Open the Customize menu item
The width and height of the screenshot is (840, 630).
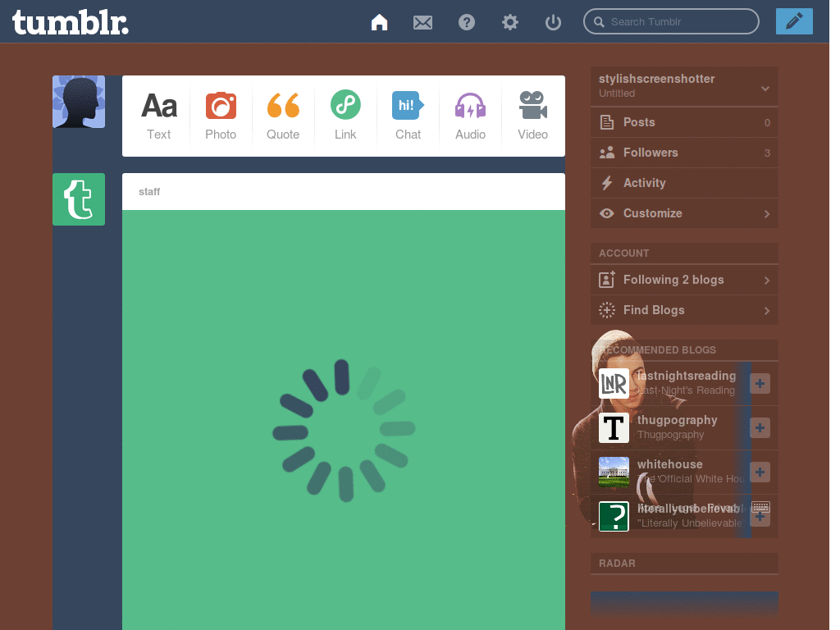(x=685, y=213)
